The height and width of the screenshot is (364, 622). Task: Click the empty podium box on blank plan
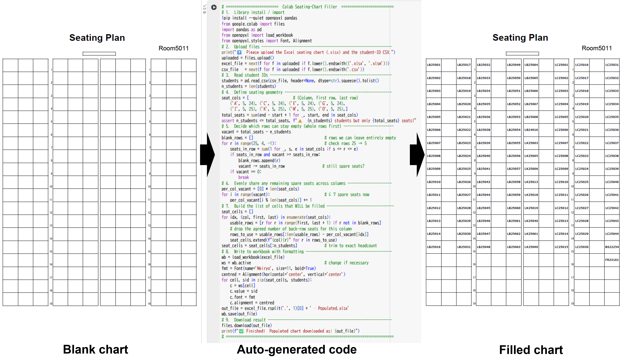[99, 54]
